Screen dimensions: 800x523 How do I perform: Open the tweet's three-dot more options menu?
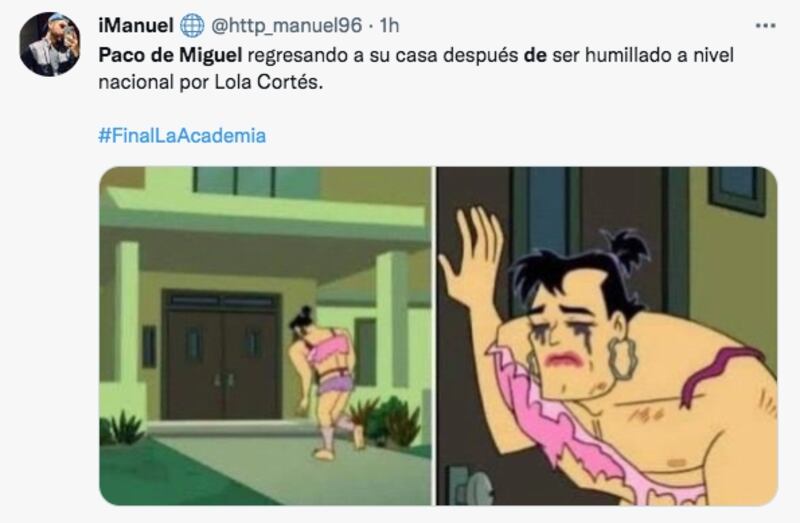coord(765,26)
